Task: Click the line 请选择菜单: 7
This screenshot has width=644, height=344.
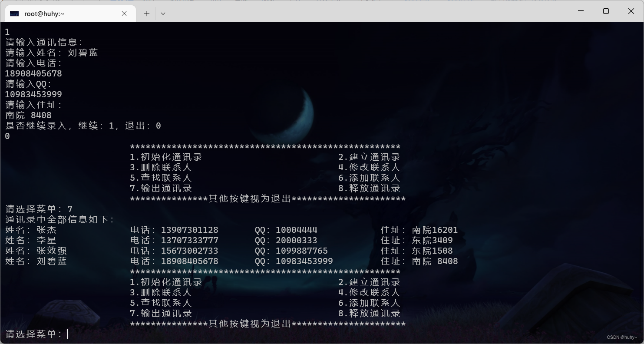Action: 39,209
